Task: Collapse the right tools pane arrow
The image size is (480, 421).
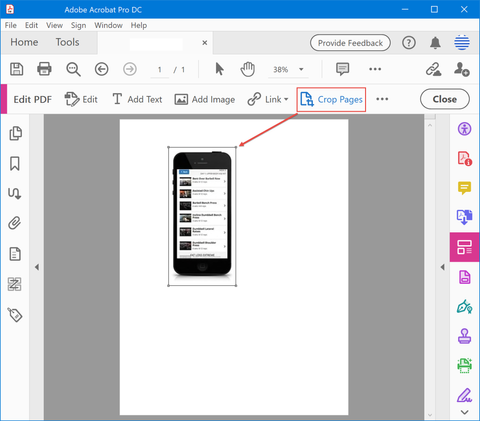Action: click(442, 267)
